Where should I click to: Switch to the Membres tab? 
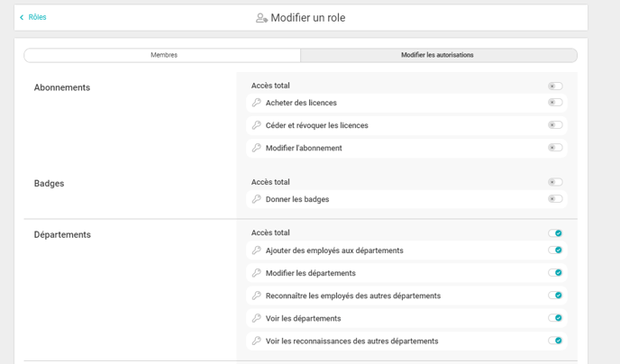(163, 55)
